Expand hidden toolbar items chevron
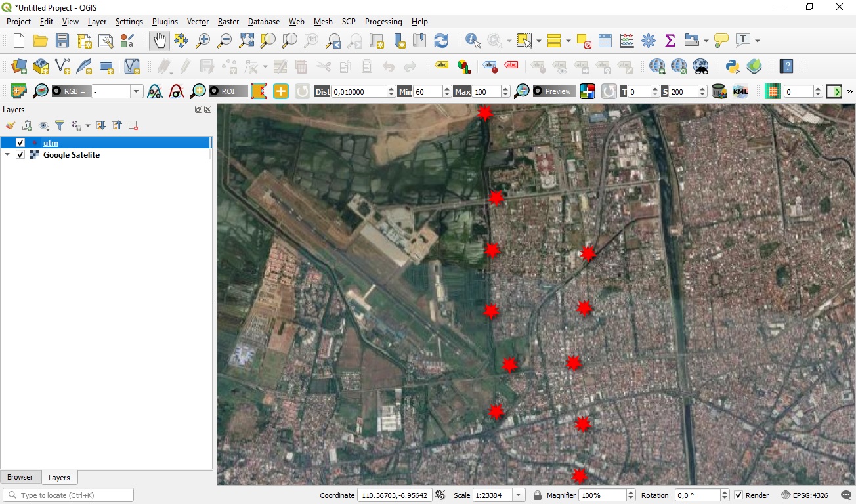 click(x=850, y=92)
